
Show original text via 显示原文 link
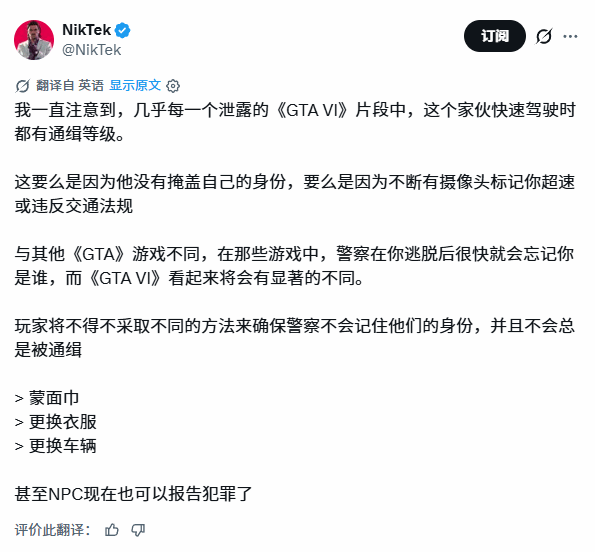(135, 85)
